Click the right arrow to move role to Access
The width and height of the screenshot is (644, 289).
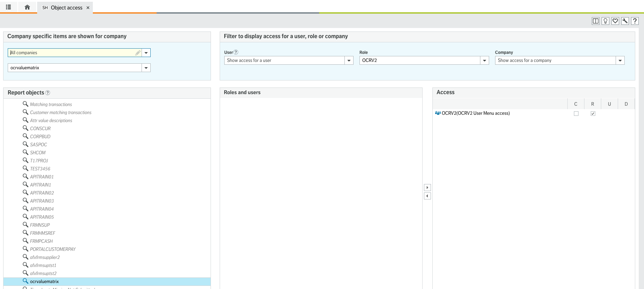pyautogui.click(x=427, y=188)
